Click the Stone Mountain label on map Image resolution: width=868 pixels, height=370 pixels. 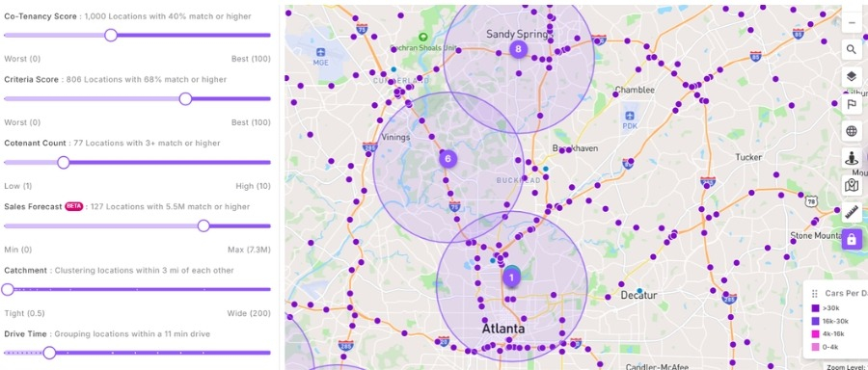point(816,236)
